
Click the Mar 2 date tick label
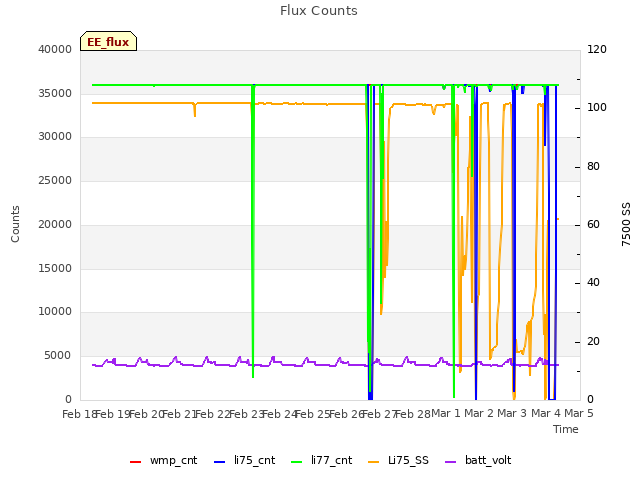[x=479, y=414]
